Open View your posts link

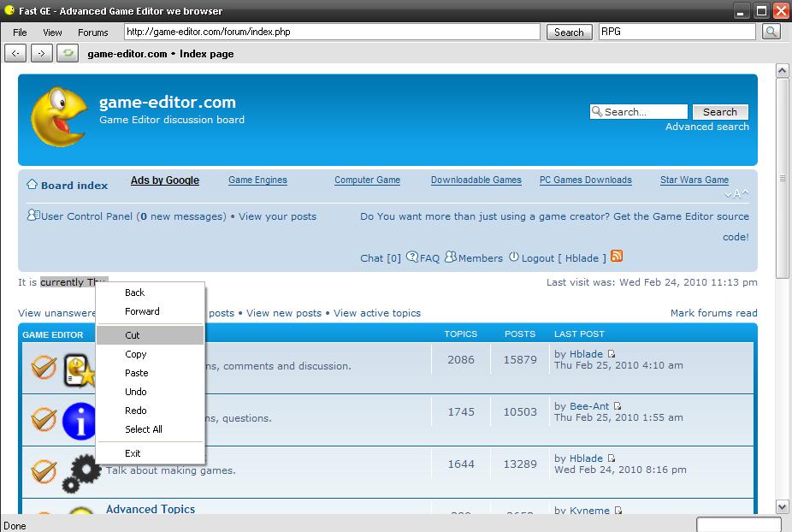(x=277, y=216)
